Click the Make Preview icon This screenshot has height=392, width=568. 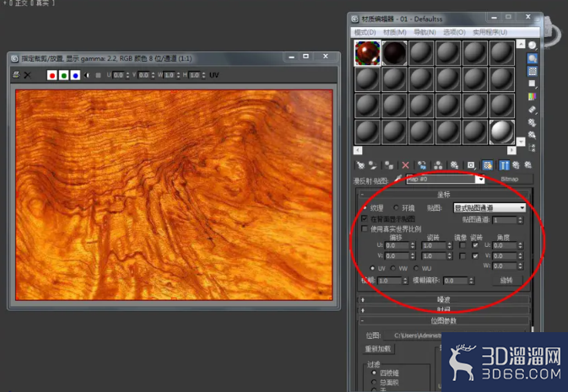click(533, 110)
